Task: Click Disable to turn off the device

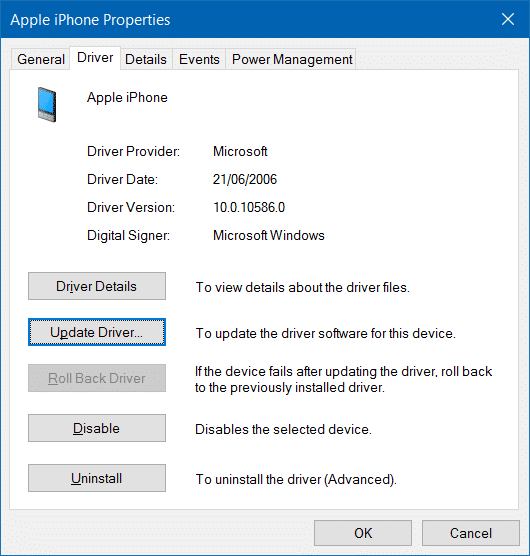Action: [x=97, y=428]
